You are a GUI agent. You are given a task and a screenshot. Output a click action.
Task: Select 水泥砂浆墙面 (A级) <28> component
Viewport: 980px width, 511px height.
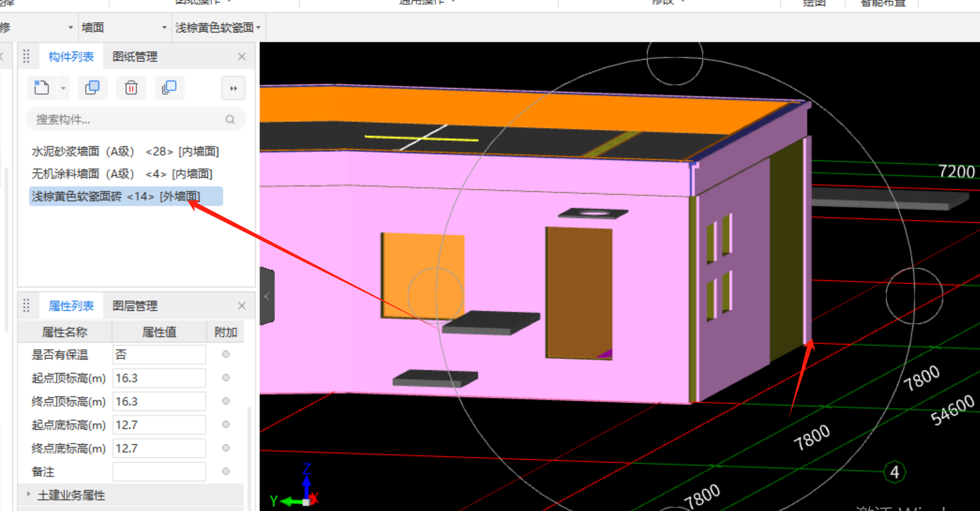point(125,151)
